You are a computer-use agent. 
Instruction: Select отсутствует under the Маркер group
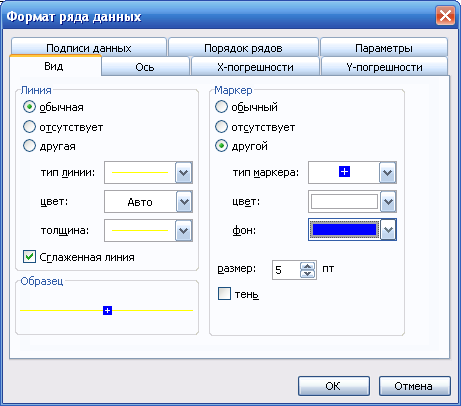pyautogui.click(x=221, y=127)
